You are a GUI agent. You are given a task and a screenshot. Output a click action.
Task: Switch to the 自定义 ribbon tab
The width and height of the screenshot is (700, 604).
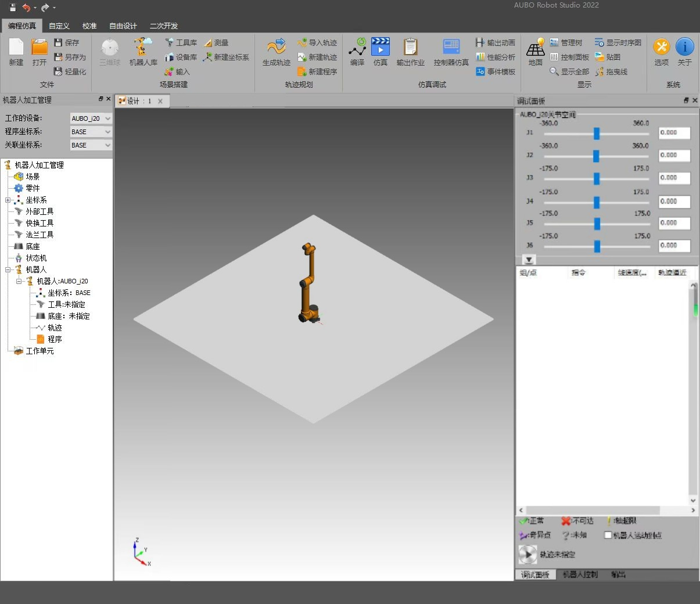click(x=59, y=26)
